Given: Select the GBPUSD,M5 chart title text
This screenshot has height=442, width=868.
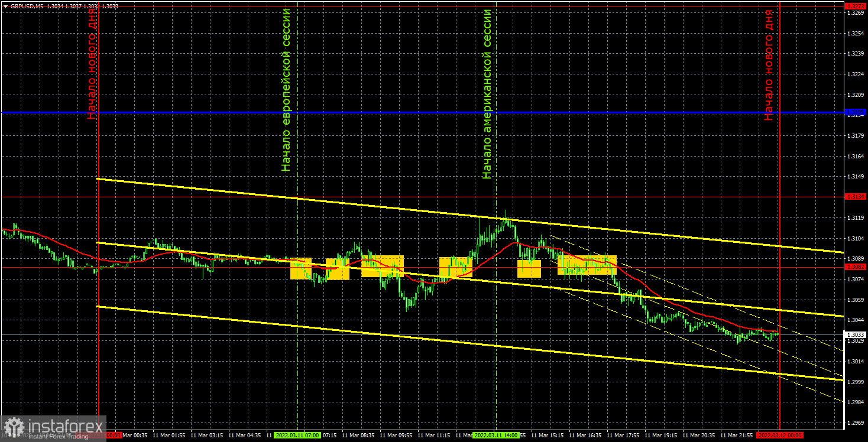Looking at the screenshot, I should click(28, 5).
